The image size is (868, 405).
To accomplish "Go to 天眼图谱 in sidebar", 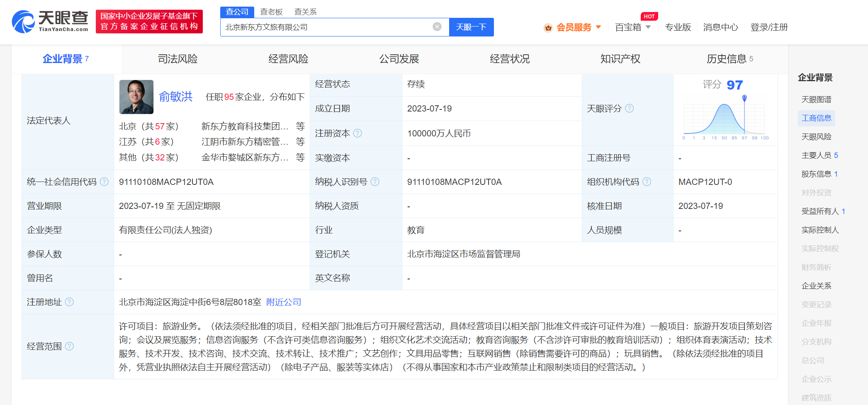I will click(816, 99).
